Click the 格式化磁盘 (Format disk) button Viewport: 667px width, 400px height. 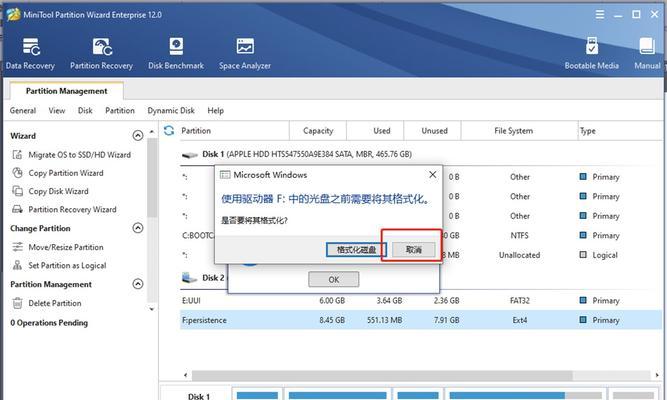click(356, 250)
